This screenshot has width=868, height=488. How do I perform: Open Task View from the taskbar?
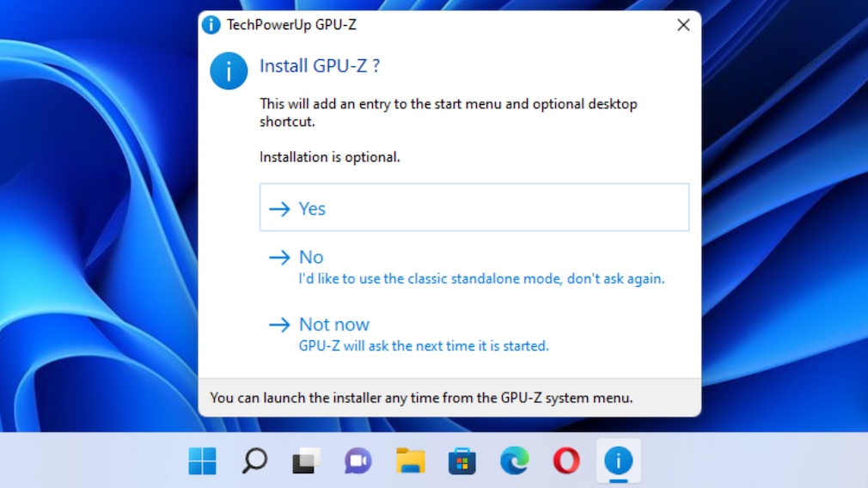(306, 461)
